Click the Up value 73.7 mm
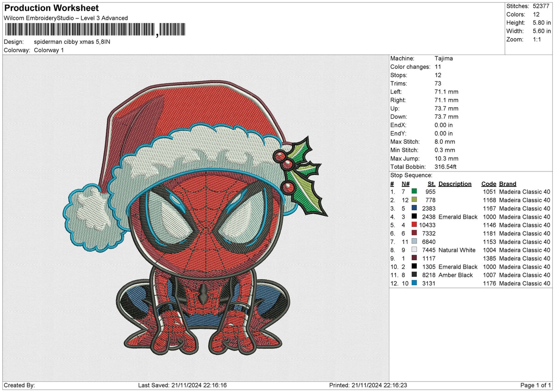The width and height of the screenshot is (555, 392). (446, 108)
